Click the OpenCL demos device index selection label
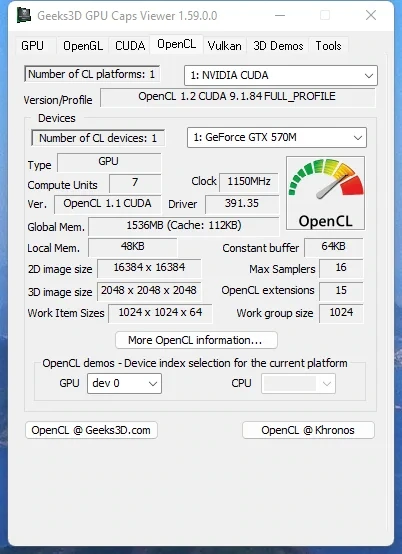Screen dimensions: 402x554 pos(195,363)
